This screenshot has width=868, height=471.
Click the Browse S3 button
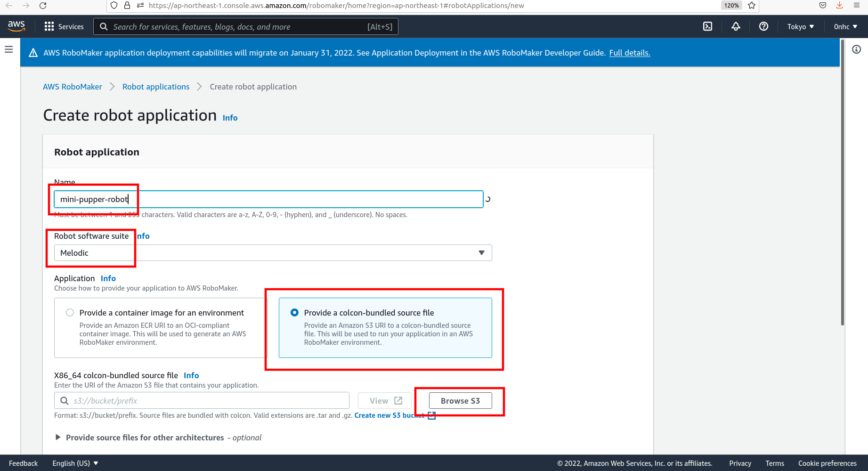point(460,401)
